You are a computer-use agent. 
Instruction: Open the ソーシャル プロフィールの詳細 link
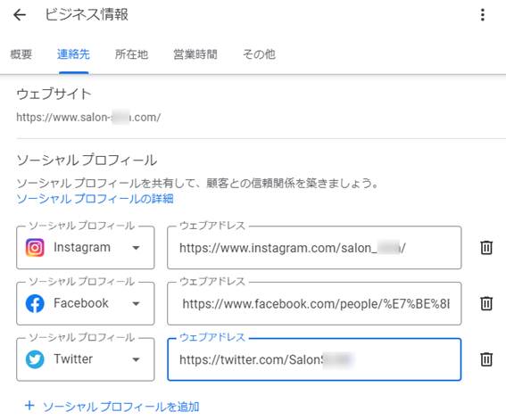pos(95,199)
